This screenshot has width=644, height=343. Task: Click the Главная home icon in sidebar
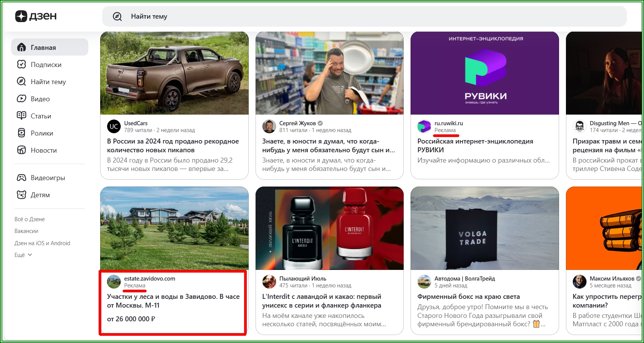(22, 47)
